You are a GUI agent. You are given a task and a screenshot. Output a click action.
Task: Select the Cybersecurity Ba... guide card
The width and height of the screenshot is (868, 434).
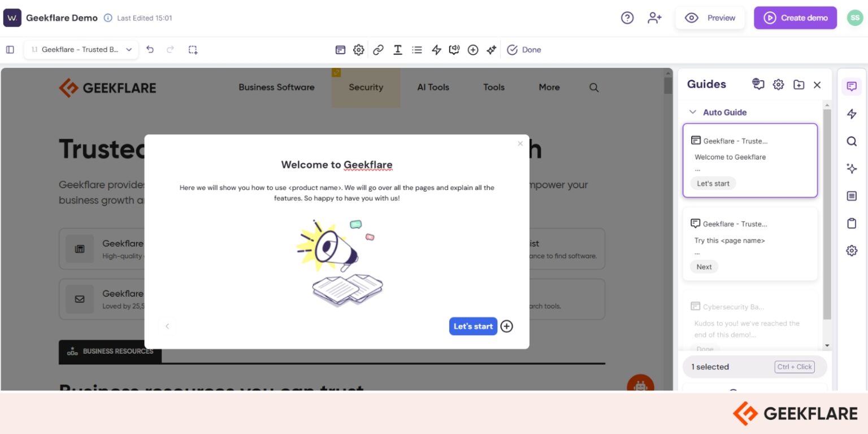pos(750,320)
